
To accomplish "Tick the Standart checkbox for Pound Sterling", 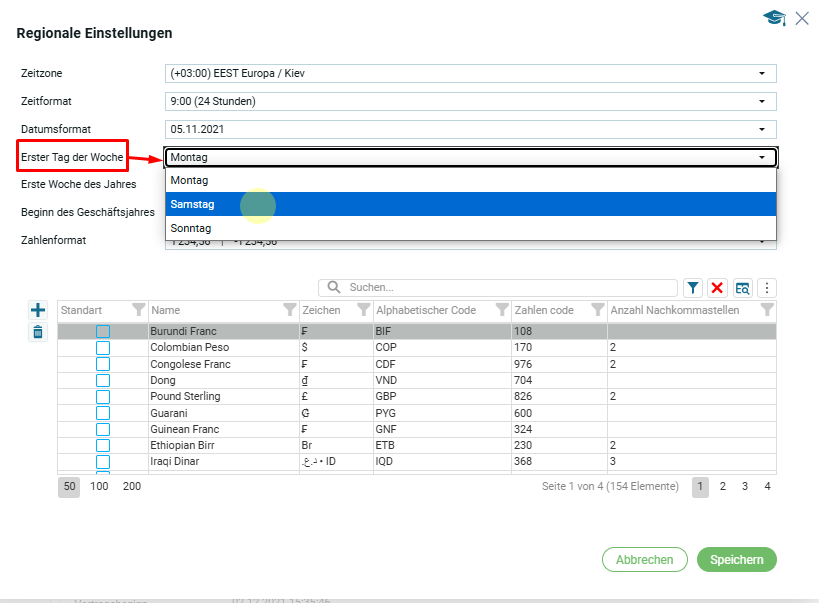I will [103, 397].
